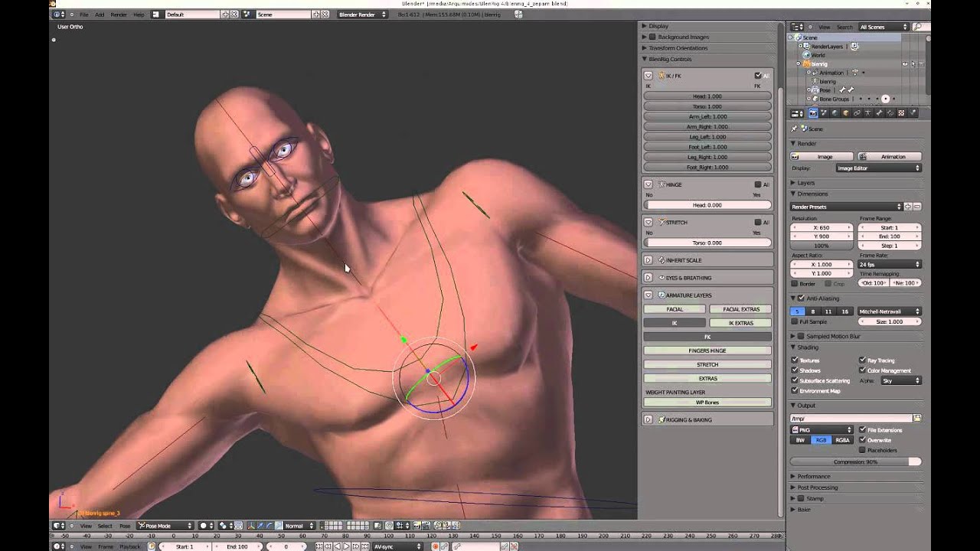Open the Armature data tab icon
This screenshot has height=551, width=980.
coord(868,113)
